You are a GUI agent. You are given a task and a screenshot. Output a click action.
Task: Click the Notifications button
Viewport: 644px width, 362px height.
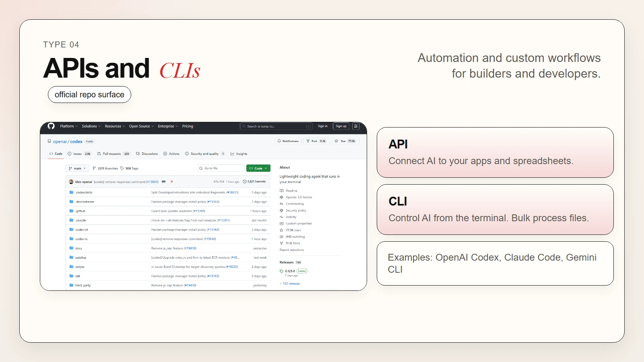point(288,141)
